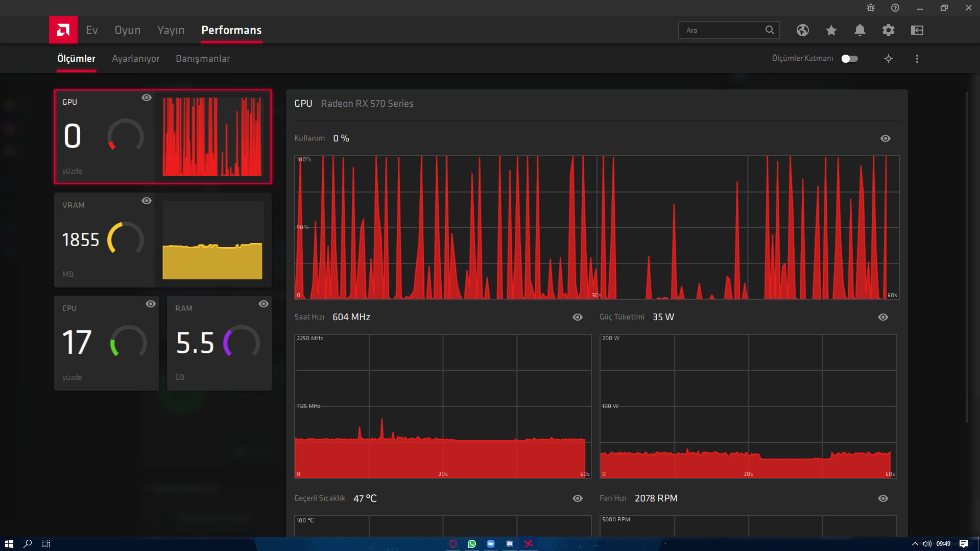Switch to Oyun tab
980x551 pixels.
(x=128, y=30)
